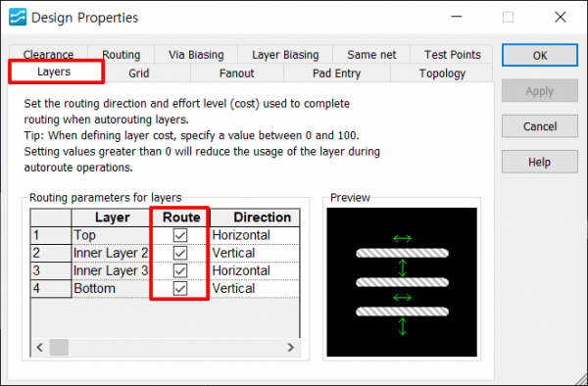Toggle Route checkbox for Top layer
The width and height of the screenshot is (588, 386).
coord(180,235)
